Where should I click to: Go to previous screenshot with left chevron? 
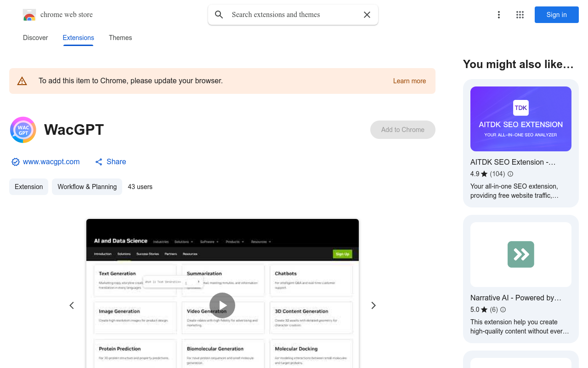tap(72, 305)
